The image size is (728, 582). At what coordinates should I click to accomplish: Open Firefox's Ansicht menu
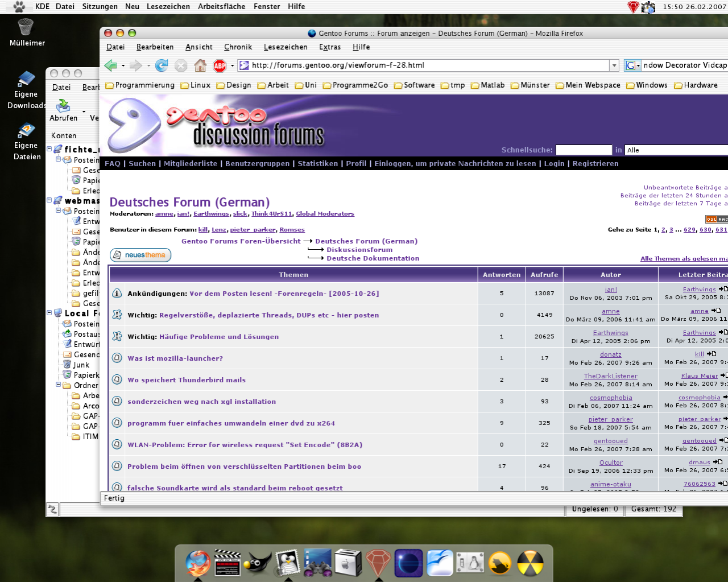(x=199, y=47)
